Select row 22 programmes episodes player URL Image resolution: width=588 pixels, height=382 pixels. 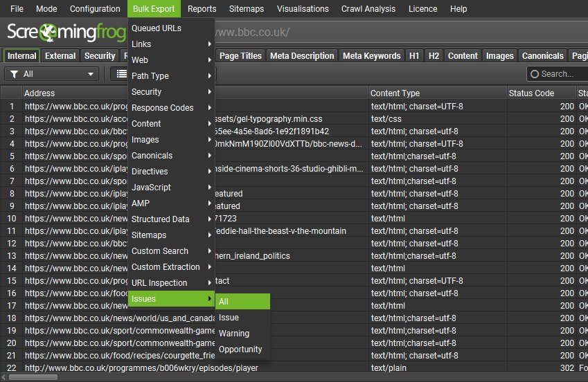141,368
